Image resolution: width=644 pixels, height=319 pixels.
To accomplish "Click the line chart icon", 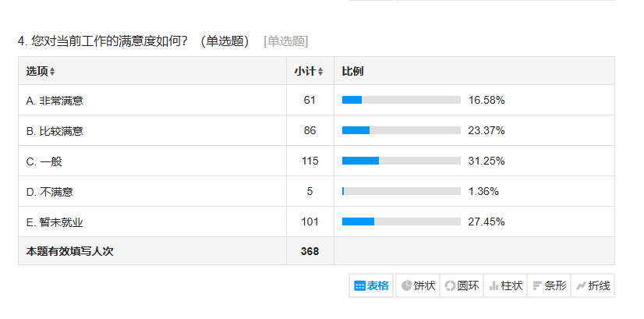I will pyautogui.click(x=581, y=286).
